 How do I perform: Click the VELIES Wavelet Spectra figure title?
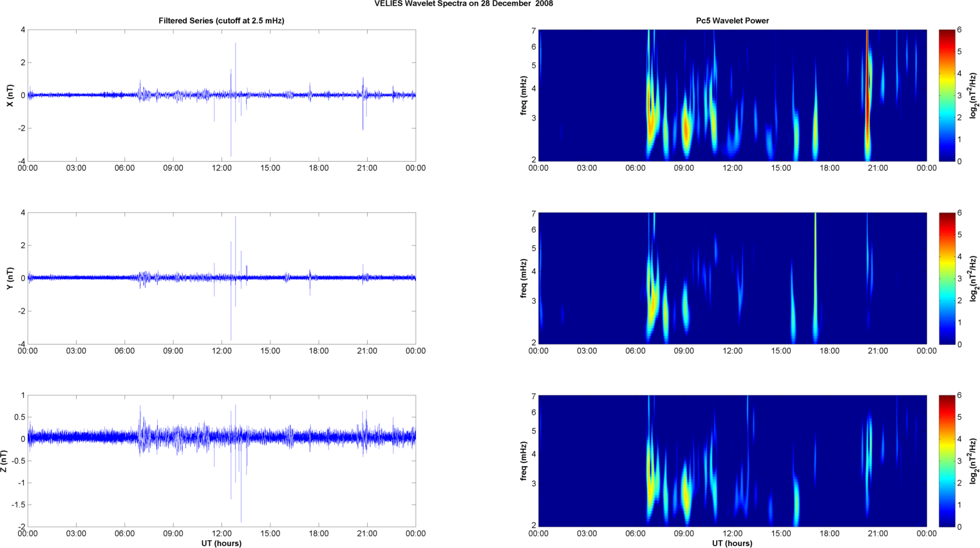[464, 4]
